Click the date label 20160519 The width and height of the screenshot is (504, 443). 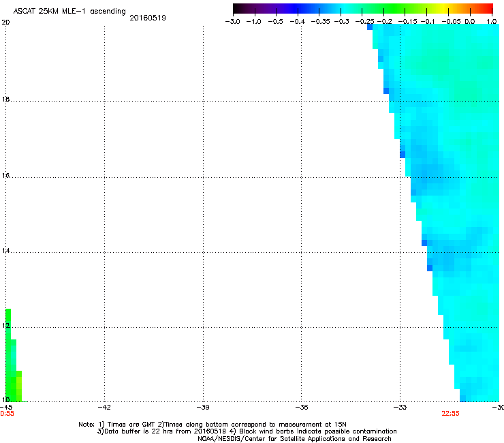[148, 18]
